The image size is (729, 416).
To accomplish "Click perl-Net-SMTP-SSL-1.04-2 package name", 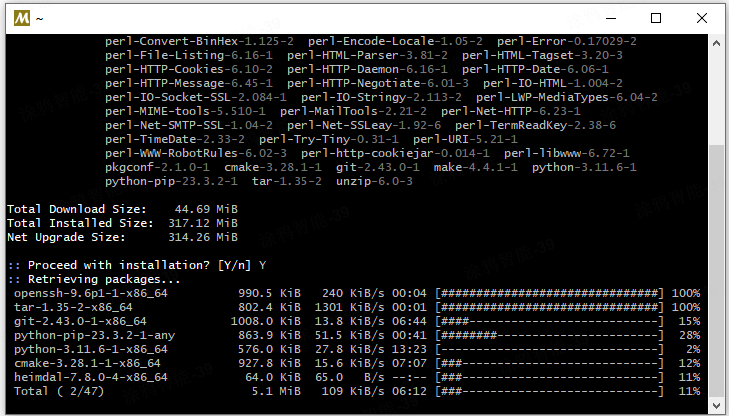I will point(189,125).
